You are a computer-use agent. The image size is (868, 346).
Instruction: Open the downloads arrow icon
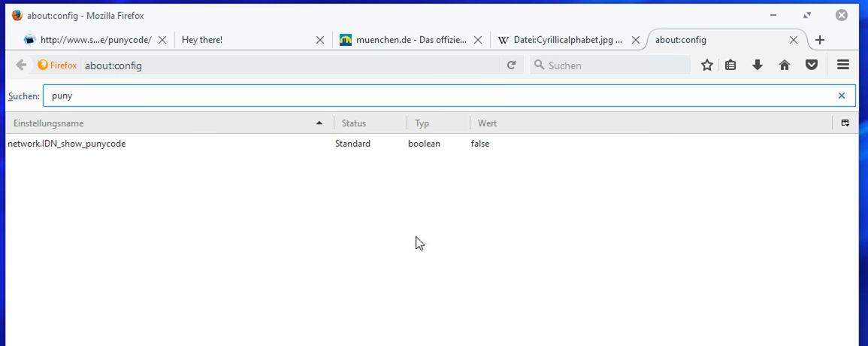pyautogui.click(x=758, y=65)
